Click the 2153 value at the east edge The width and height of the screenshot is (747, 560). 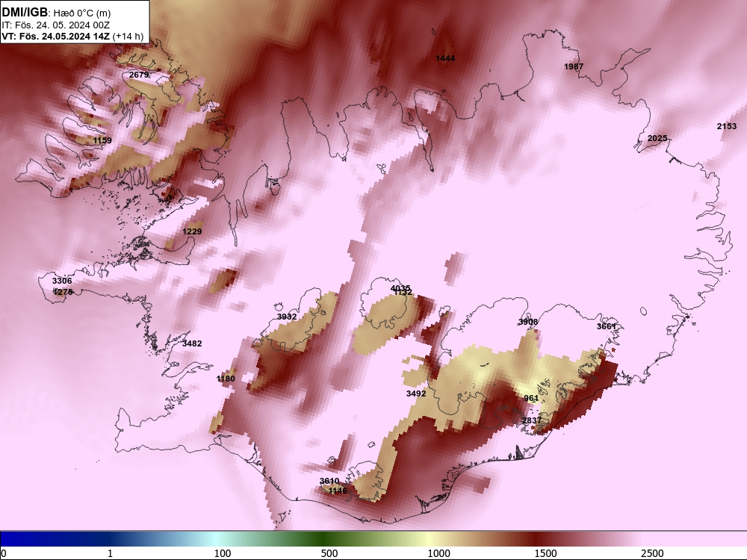click(x=727, y=126)
